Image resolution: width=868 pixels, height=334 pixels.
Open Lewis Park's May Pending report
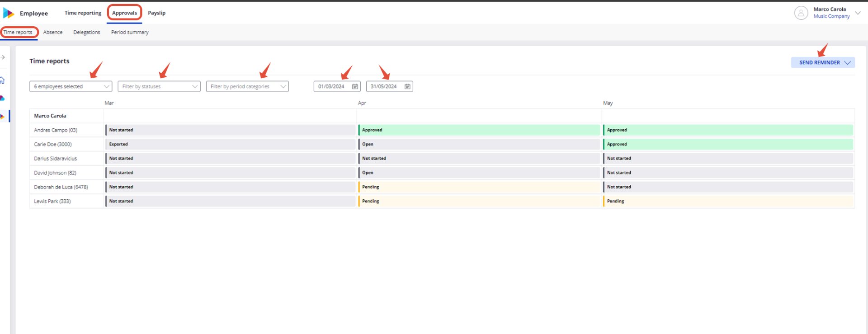click(728, 201)
